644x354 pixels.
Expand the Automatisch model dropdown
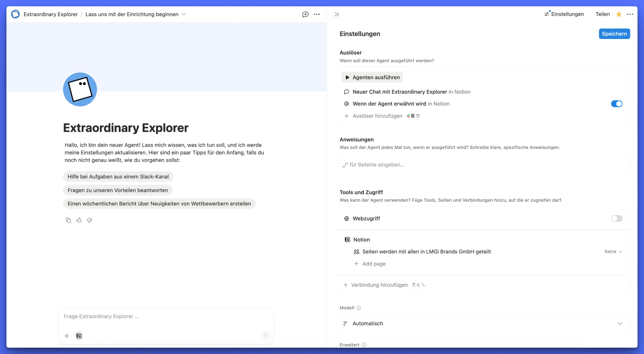(x=620, y=324)
